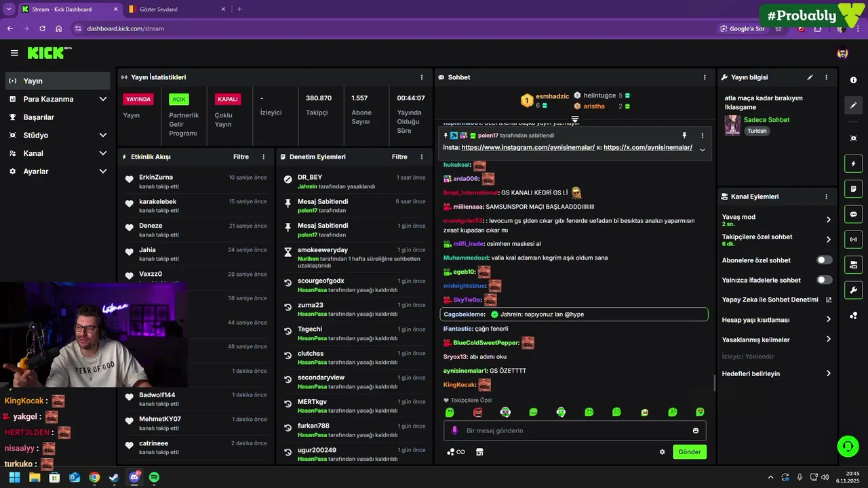
Task: Edit stream info with pencil in Yayın bilgisi
Action: tap(810, 77)
